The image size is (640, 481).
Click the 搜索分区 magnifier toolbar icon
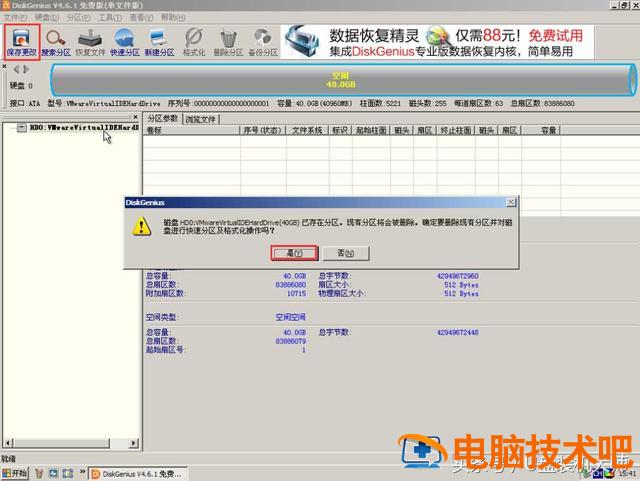(56, 42)
